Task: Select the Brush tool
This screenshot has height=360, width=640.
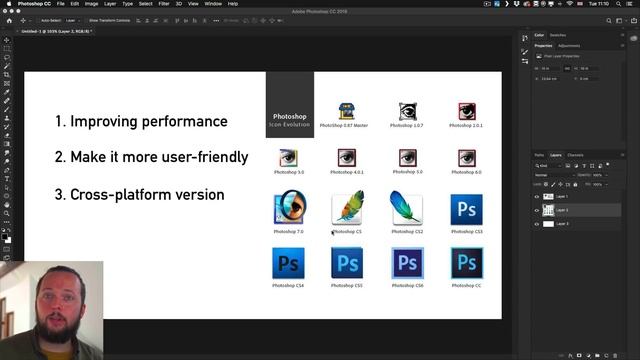Action: coord(7,109)
